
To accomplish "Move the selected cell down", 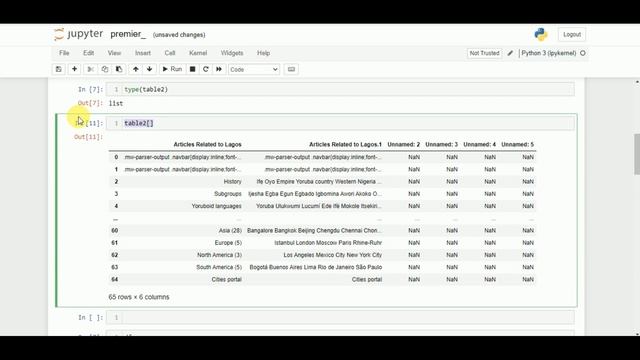I will [x=149, y=69].
